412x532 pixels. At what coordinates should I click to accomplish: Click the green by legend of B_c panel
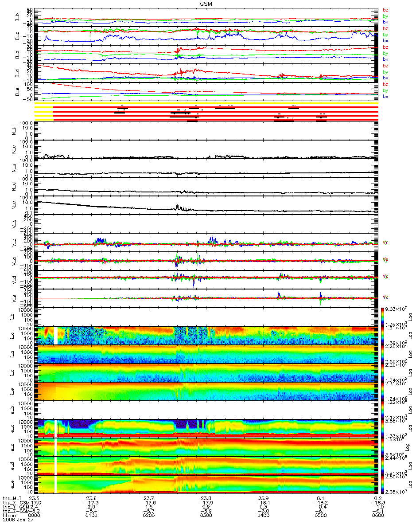pyautogui.click(x=385, y=35)
